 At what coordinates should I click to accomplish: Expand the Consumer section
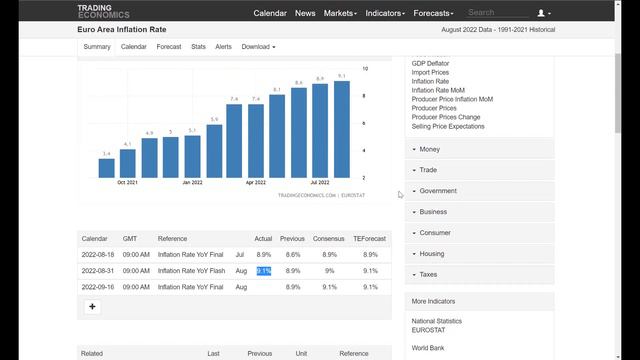(480, 233)
